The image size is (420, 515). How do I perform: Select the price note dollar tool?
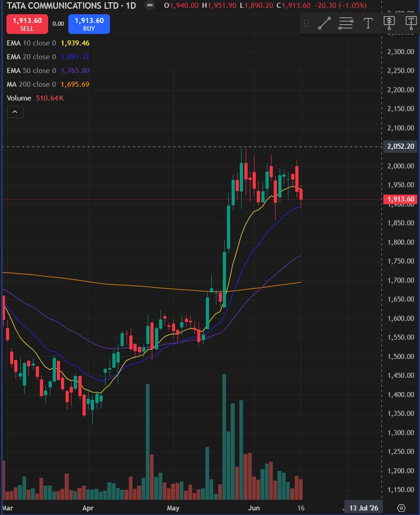click(389, 23)
